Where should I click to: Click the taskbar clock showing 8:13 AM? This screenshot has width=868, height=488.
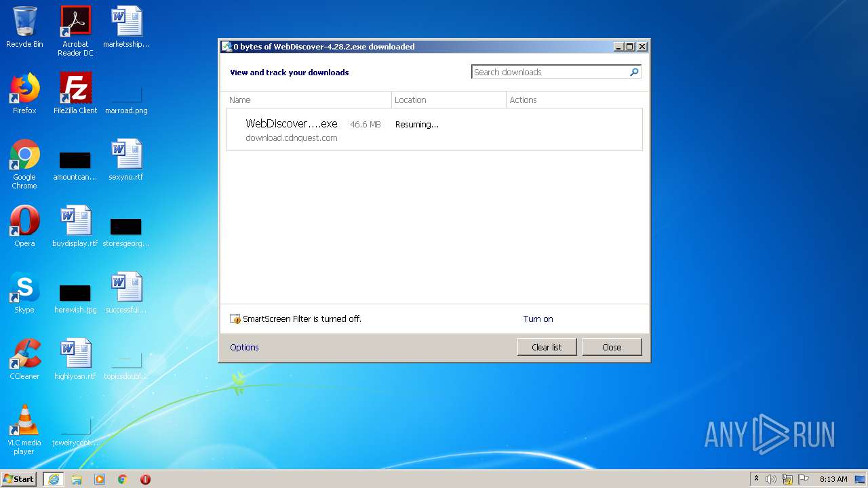coord(833,479)
